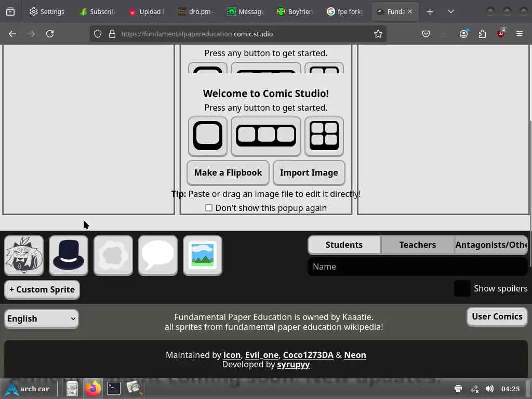List all tabs dropdown arrow
Image resolution: width=532 pixels, height=399 pixels.
pyautogui.click(x=450, y=12)
